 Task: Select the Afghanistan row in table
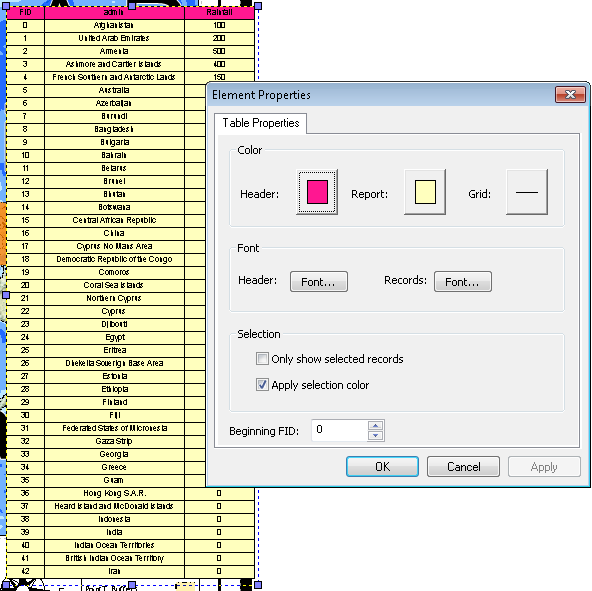click(x=130, y=25)
